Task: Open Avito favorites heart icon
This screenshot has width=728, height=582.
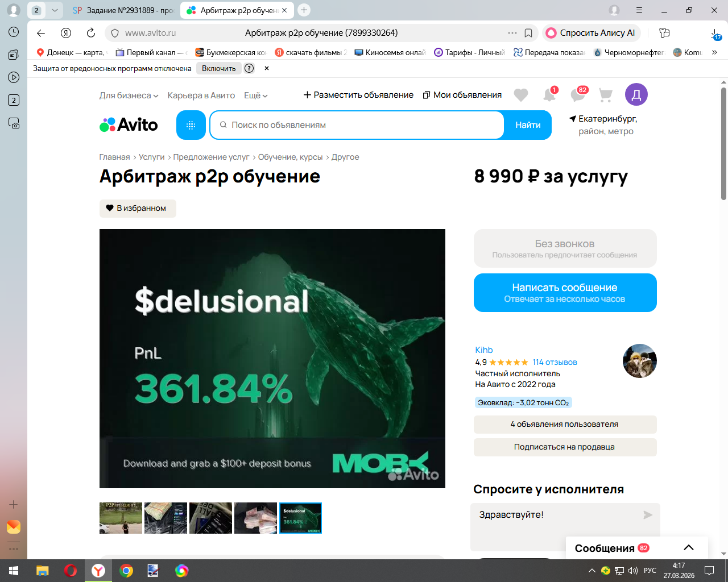Action: (521, 95)
